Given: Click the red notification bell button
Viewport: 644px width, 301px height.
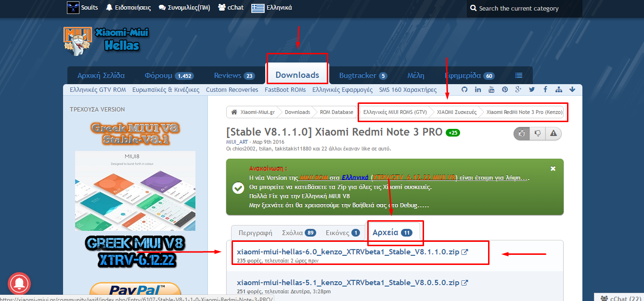Looking at the screenshot, I should click(19, 283).
